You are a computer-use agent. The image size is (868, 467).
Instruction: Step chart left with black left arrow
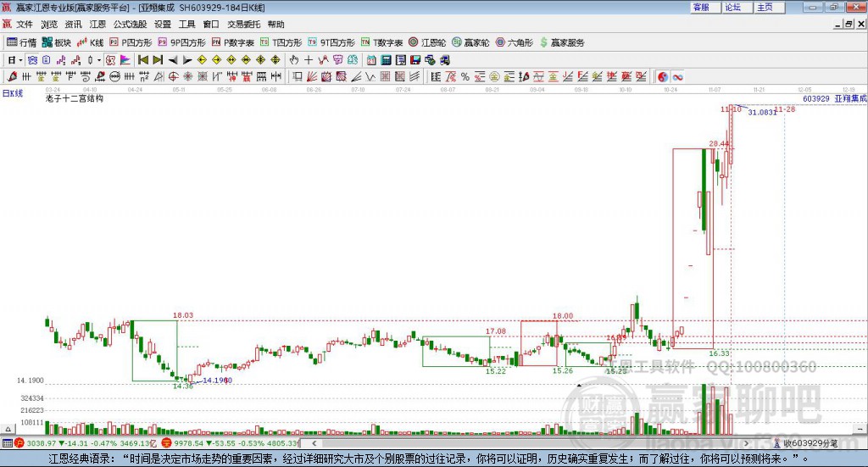(173, 60)
